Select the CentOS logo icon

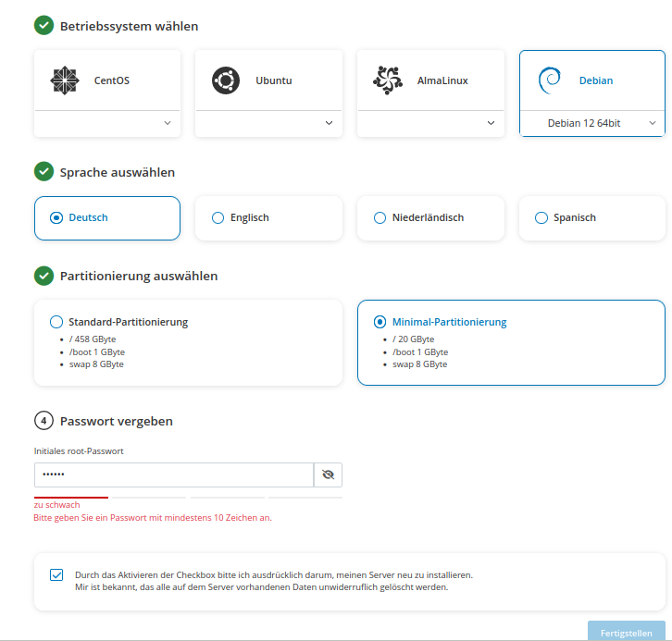tap(65, 80)
